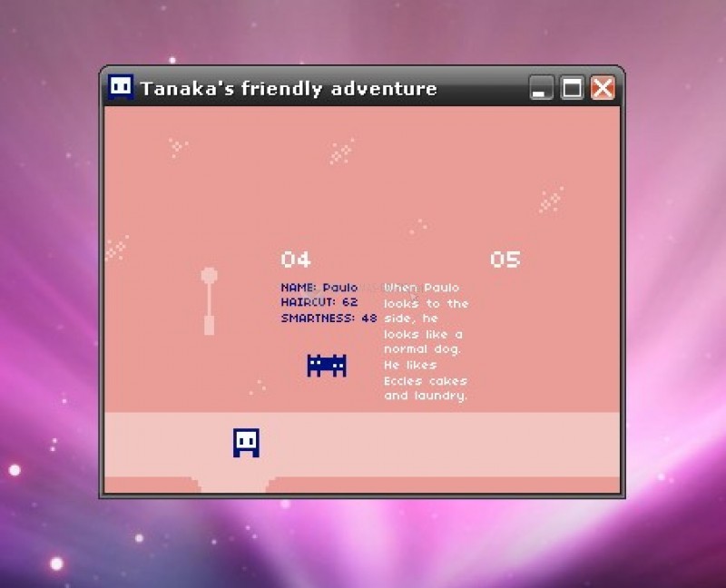Maximize the Tanaka's friendly adventure window
Screen dimensions: 726x588
pyautogui.click(x=572, y=87)
